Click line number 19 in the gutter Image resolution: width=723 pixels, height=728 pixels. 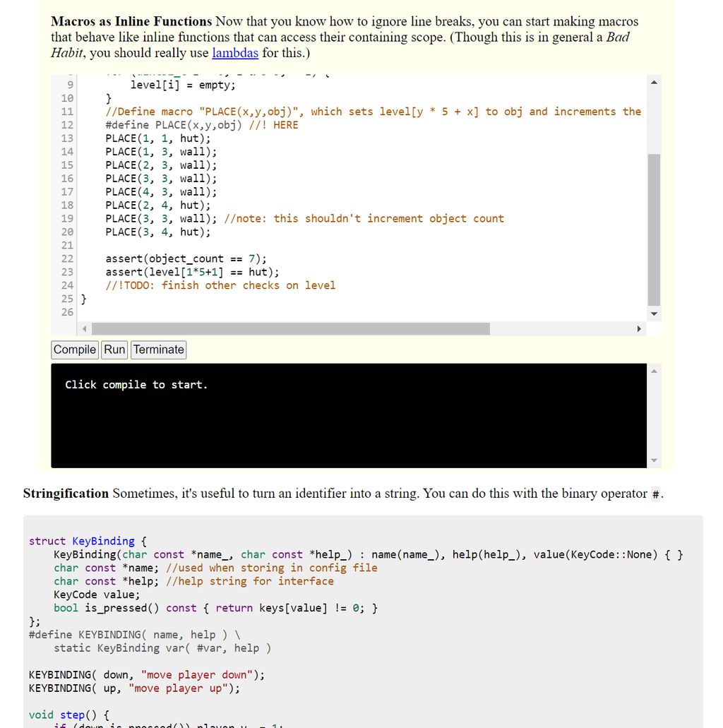point(67,219)
